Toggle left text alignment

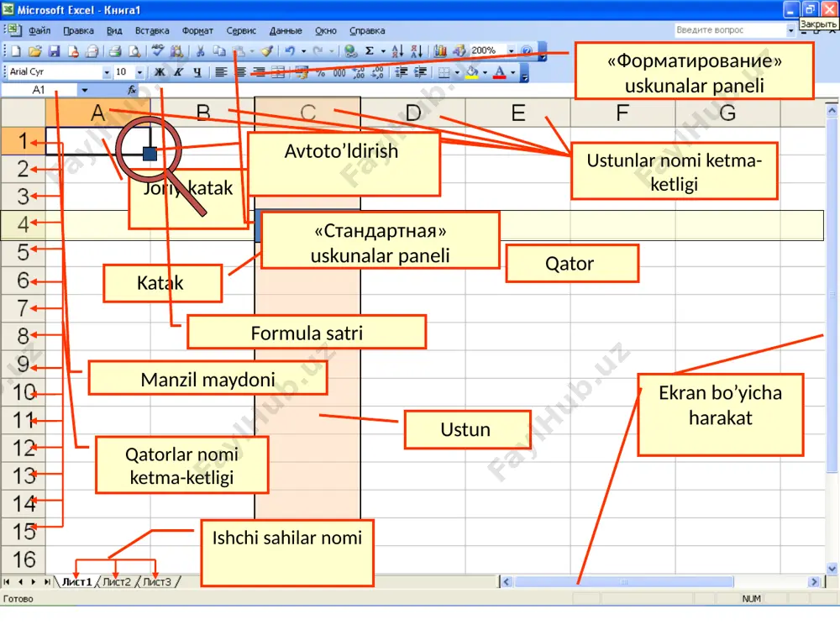221,72
